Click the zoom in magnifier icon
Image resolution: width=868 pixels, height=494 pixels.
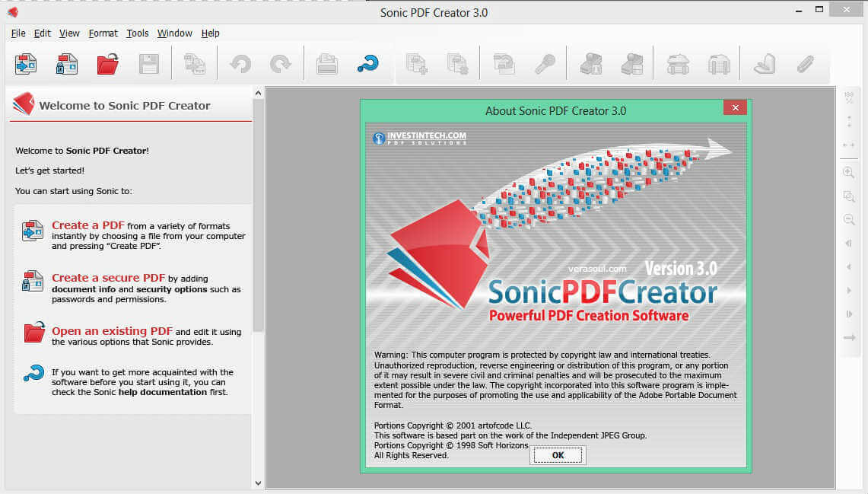849,173
